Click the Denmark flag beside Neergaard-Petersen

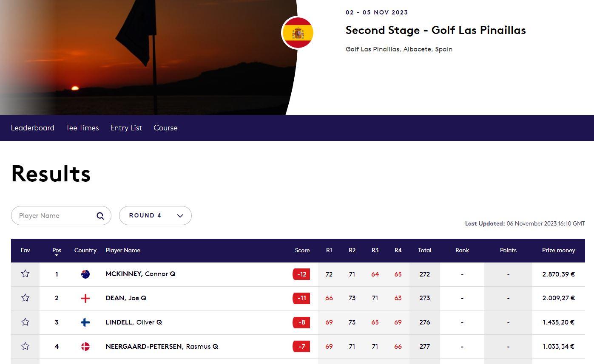85,347
